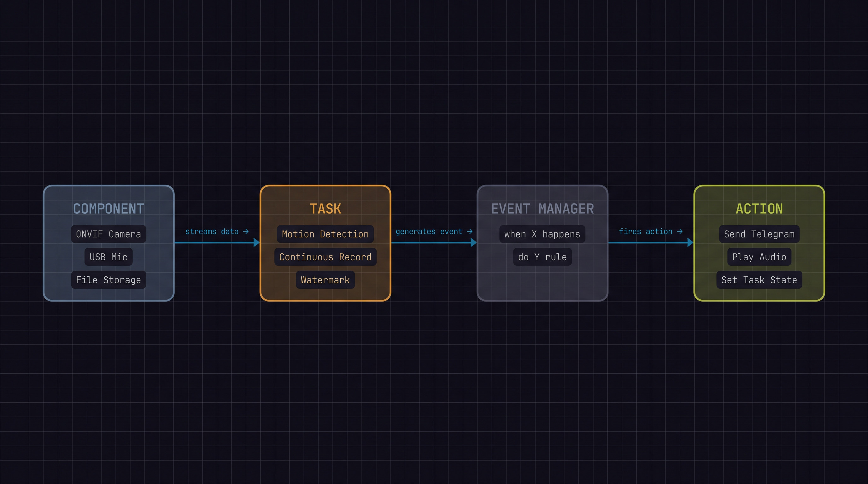Click the TASK box title
The height and width of the screenshot is (484, 868).
point(325,209)
